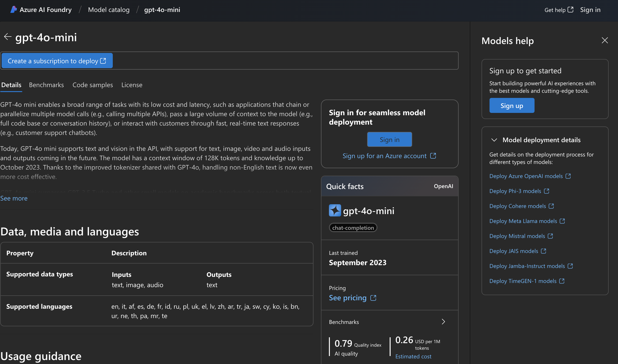Open the Code samples tab
Image resolution: width=618 pixels, height=364 pixels.
click(x=93, y=85)
